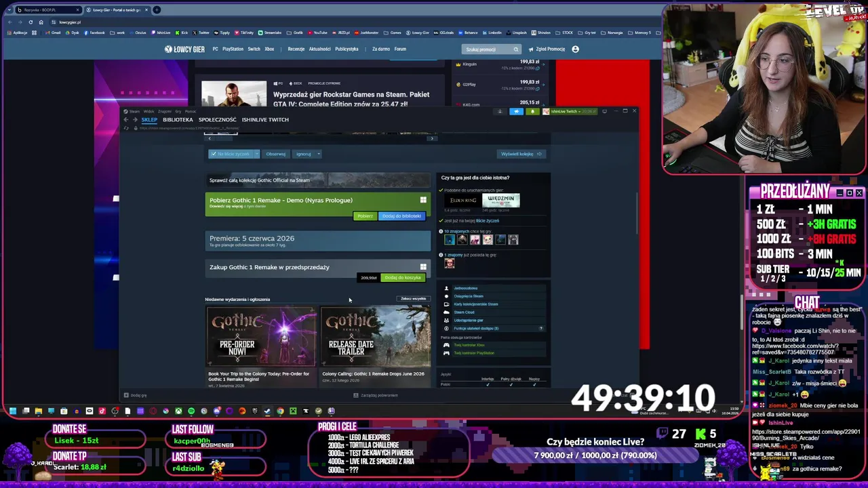Image resolution: width=868 pixels, height=488 pixels.
Task: Open a new Chrome tab
Action: [x=157, y=9]
